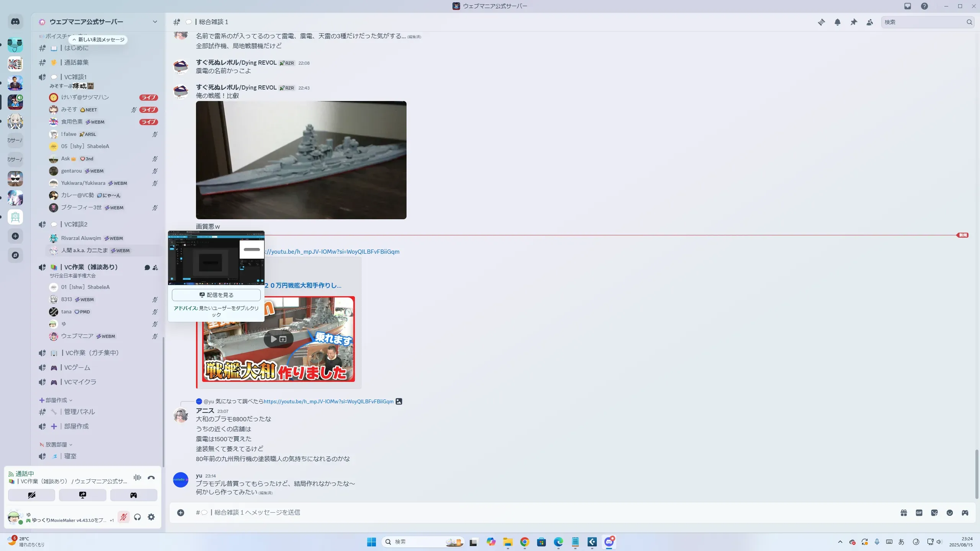This screenshot has width=980, height=551.
Task: Open user settings gear icon
Action: (x=151, y=517)
